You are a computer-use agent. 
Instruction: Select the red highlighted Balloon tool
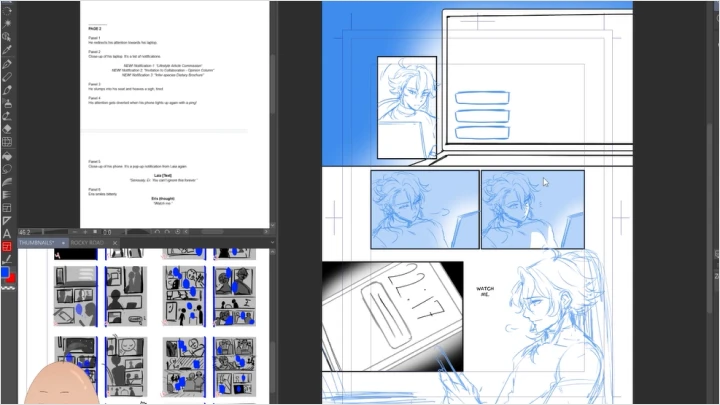pyautogui.click(x=7, y=247)
